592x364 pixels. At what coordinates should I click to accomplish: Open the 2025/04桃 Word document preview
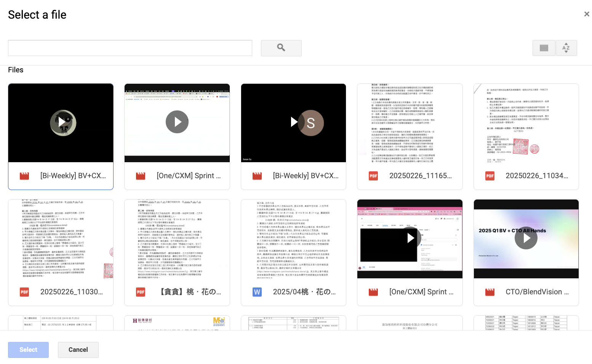293,239
